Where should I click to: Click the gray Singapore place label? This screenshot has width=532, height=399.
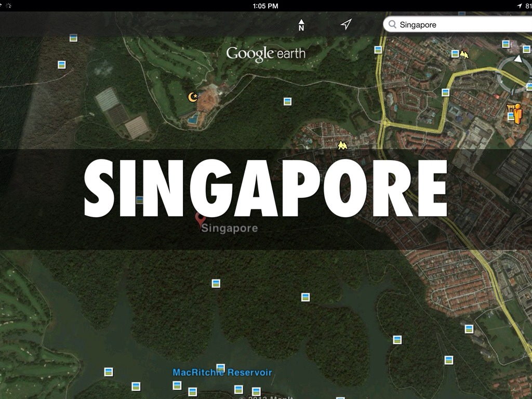(229, 228)
